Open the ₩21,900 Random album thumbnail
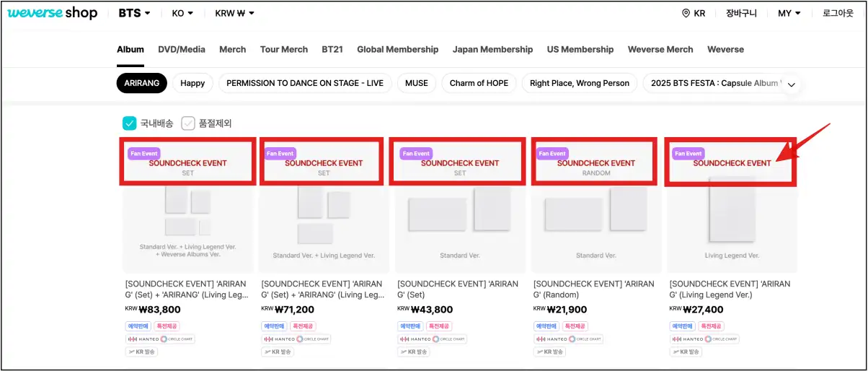Screen dimensions: 868x371 tap(596, 206)
